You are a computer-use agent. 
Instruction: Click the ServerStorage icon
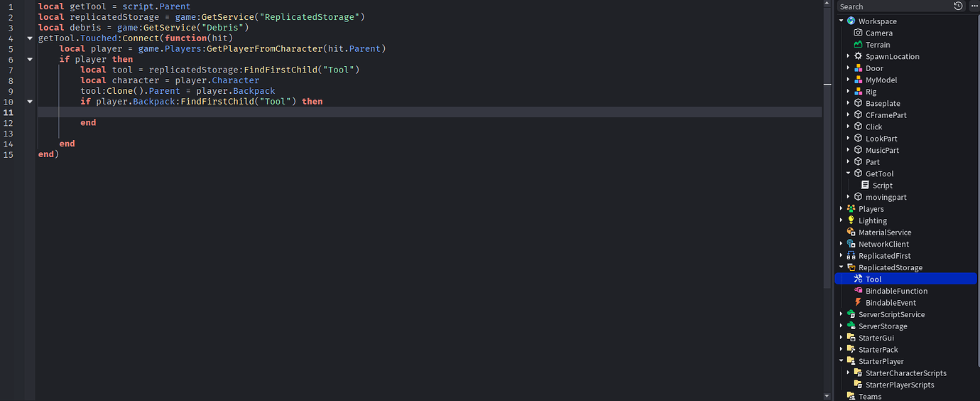pos(851,326)
